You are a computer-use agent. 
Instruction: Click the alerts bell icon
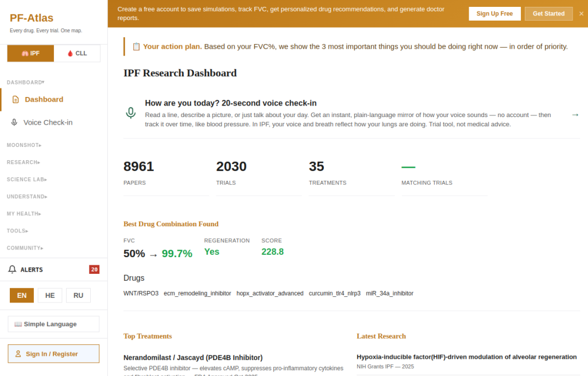pos(13,270)
